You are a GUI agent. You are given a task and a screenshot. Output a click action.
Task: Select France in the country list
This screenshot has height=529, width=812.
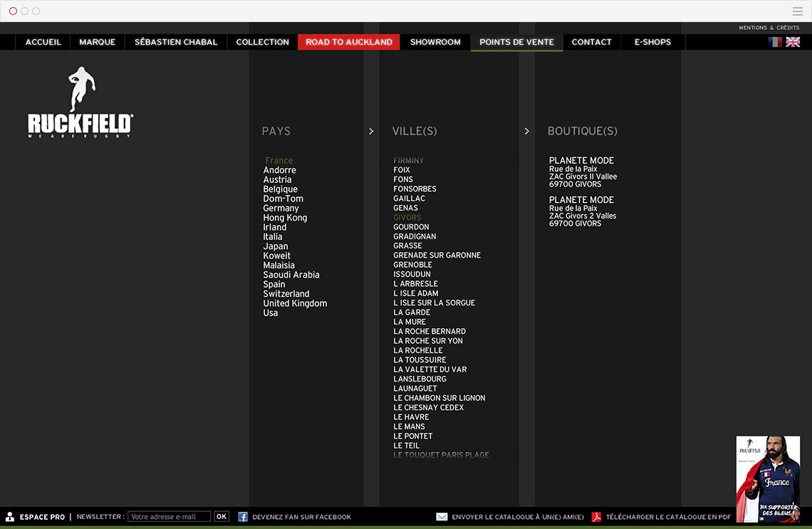click(x=279, y=160)
